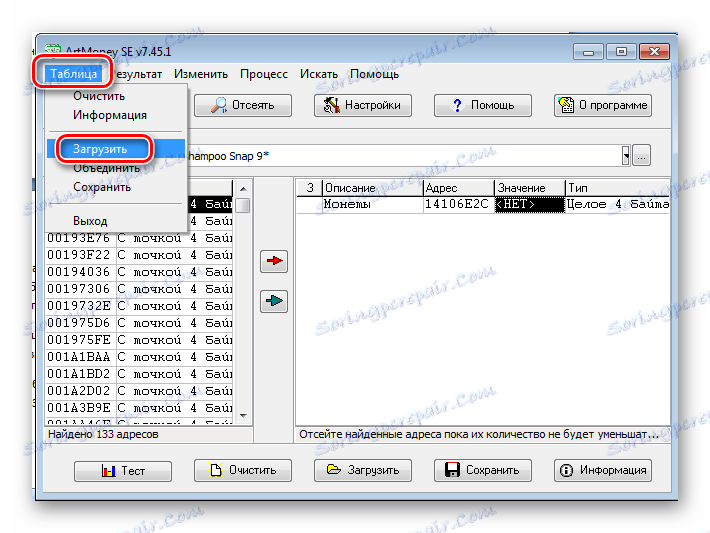Click the Найдено 133 адресов status text
Screen dimensions: 710x533
point(103,434)
